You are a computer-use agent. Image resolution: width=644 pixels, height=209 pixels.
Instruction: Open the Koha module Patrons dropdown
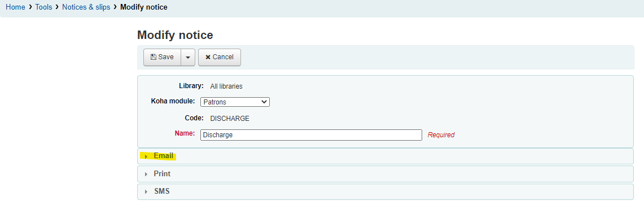(235, 102)
